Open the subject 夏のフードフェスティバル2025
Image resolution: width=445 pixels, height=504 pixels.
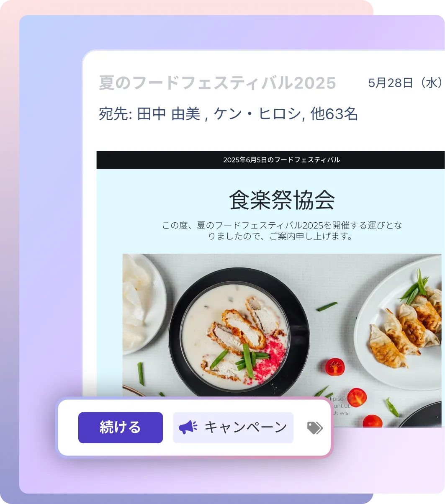coord(217,83)
